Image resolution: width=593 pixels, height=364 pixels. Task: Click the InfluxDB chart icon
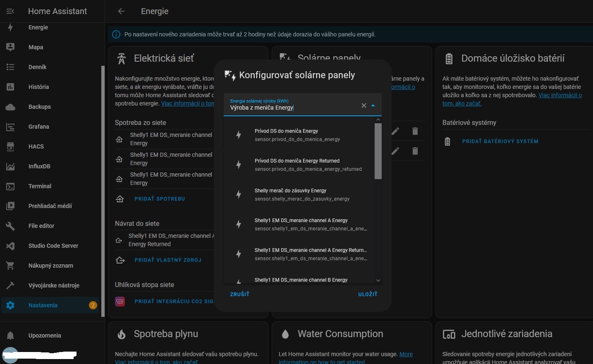[x=10, y=166]
